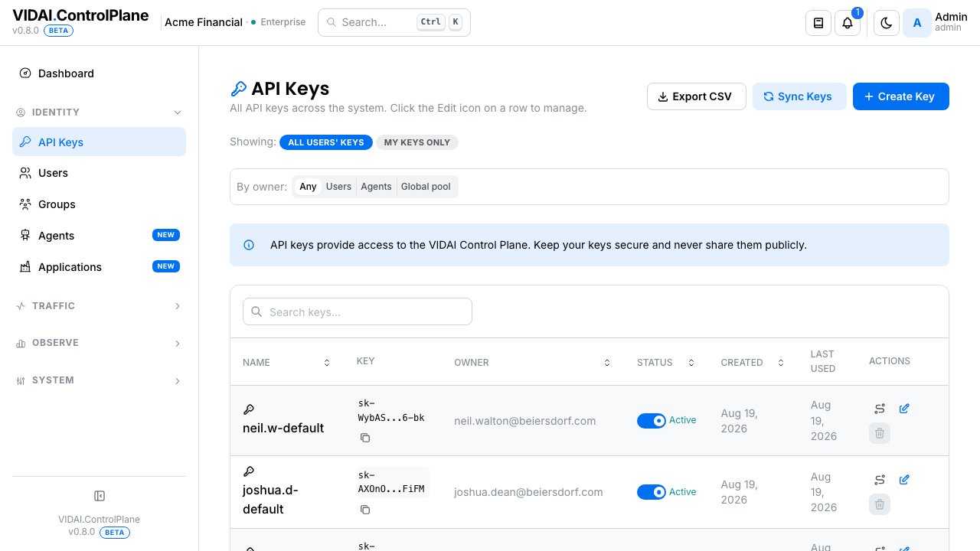Open API Keys in sidebar
980x551 pixels.
pyautogui.click(x=99, y=142)
